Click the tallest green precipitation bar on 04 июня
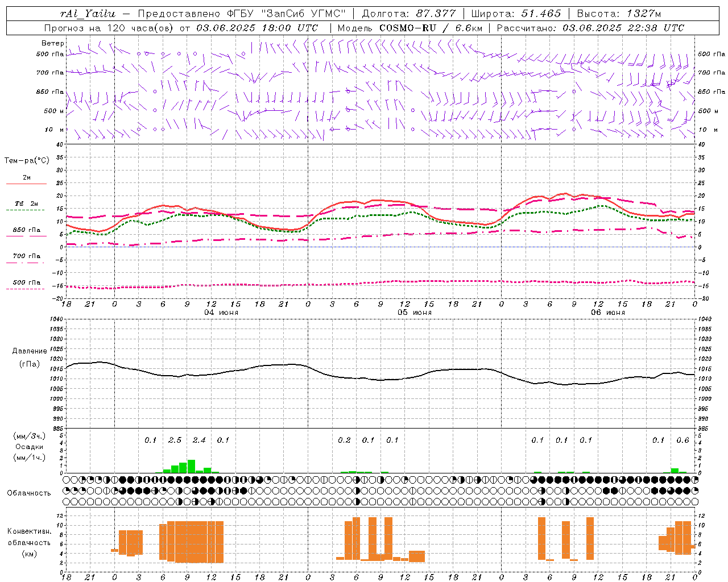 pos(191,466)
